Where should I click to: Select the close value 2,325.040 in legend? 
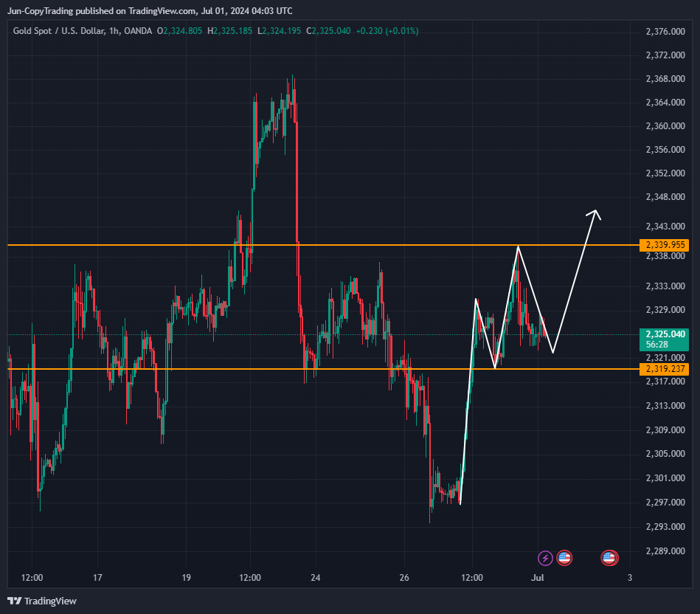click(x=330, y=31)
